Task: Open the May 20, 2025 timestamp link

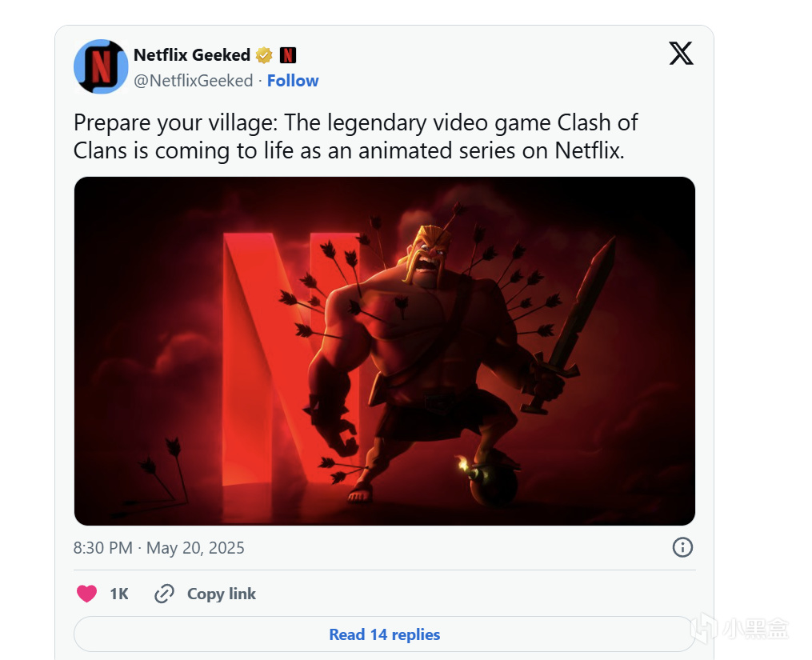Action: 158,547
